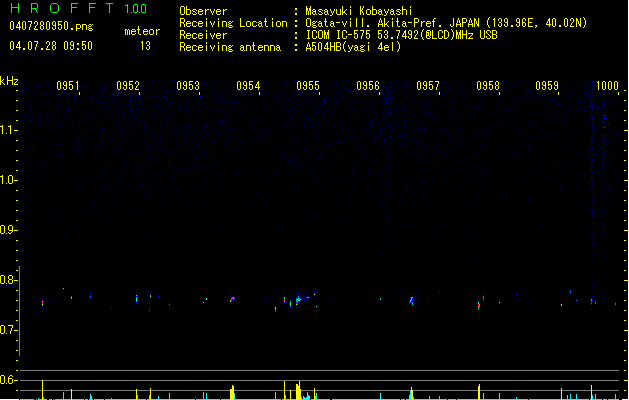Select the A504HB(yagi 4el) antenna text

353,47
